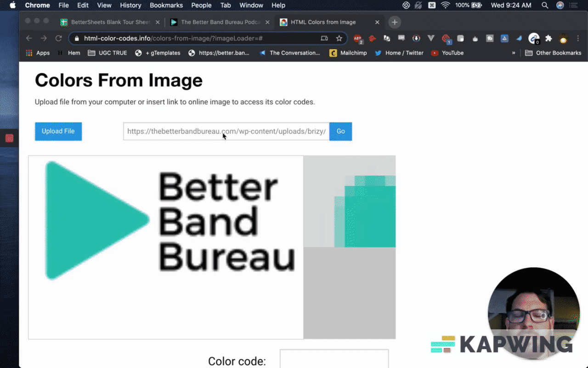
Task: Click the blue triangle extension icon
Action: (x=504, y=39)
